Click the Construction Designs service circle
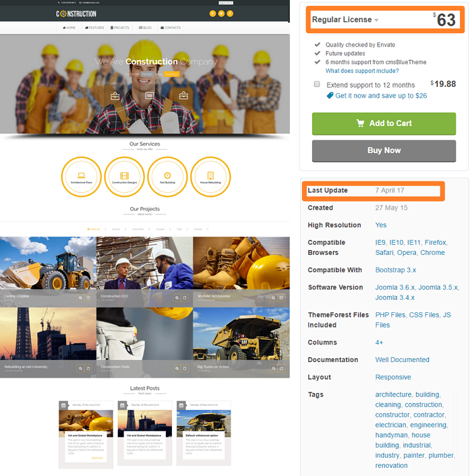Screen dimensions: 472x476 point(125,177)
